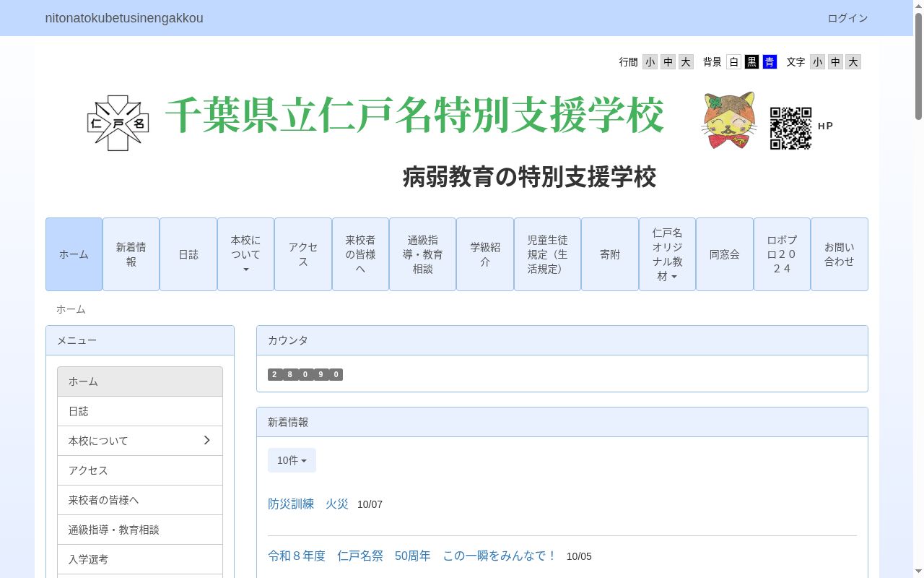Click the school emblem logo
Image resolution: width=924 pixels, height=578 pixels.
pyautogui.click(x=118, y=123)
